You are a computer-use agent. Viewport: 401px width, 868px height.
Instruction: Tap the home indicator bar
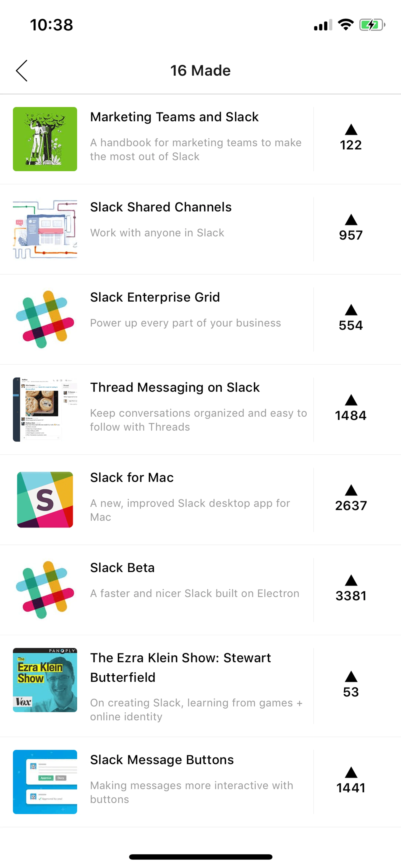tap(200, 857)
